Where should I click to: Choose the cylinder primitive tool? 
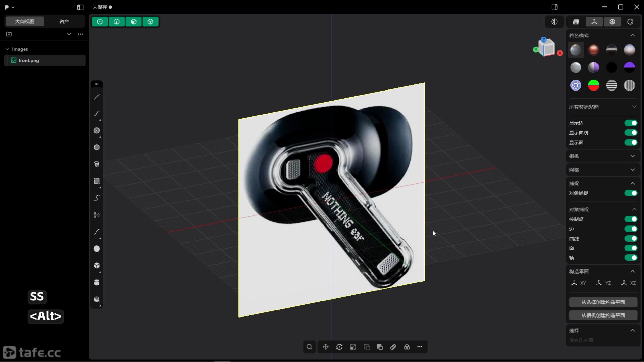97,282
